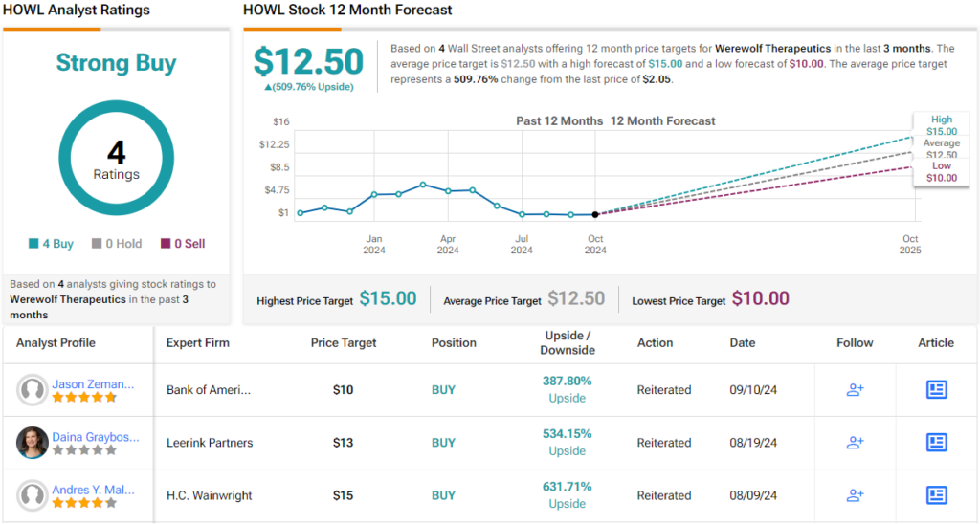Sort by the Price Target column header

344,343
